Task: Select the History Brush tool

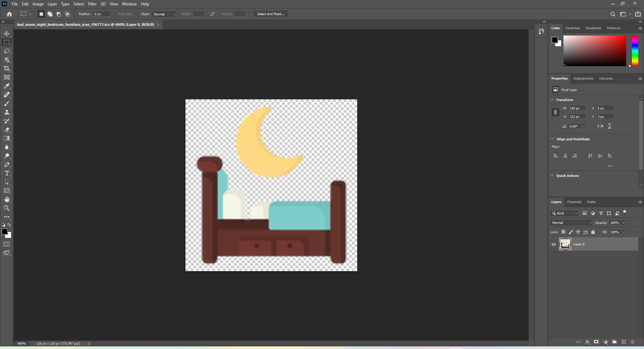Action: click(7, 121)
